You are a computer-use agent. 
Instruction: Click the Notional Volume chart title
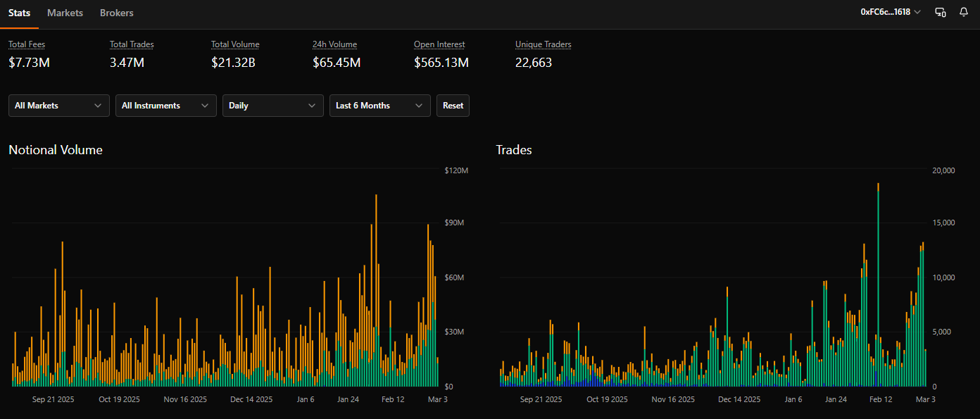[x=56, y=150]
